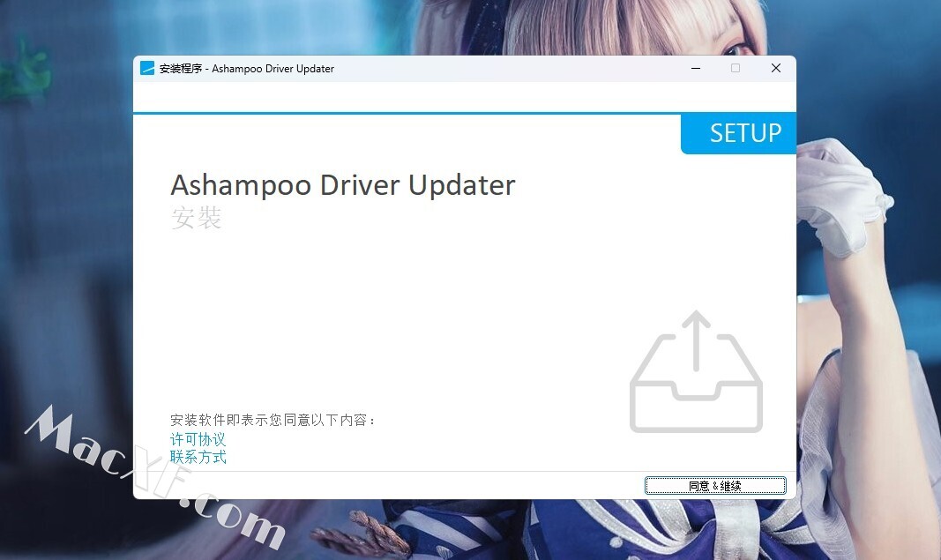Open the 许可协议 license agreement link
The width and height of the screenshot is (941, 560).
coord(198,439)
